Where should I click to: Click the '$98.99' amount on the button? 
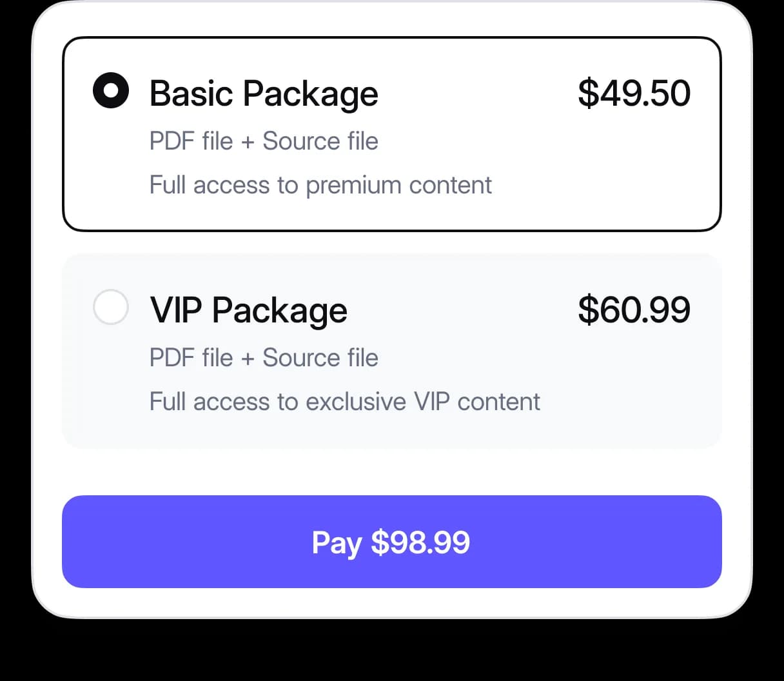pyautogui.click(x=420, y=542)
